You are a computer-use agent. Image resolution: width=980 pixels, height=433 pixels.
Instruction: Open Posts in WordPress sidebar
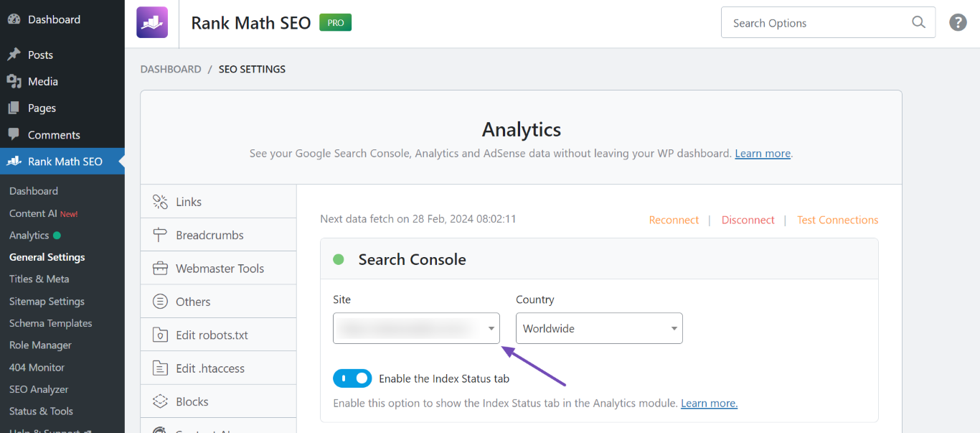[x=62, y=55]
